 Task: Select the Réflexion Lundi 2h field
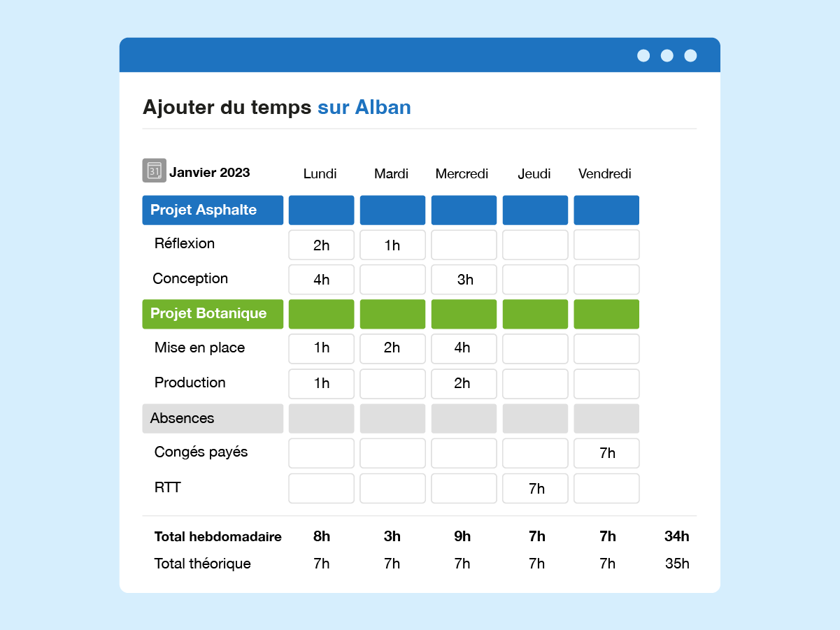tap(322, 245)
